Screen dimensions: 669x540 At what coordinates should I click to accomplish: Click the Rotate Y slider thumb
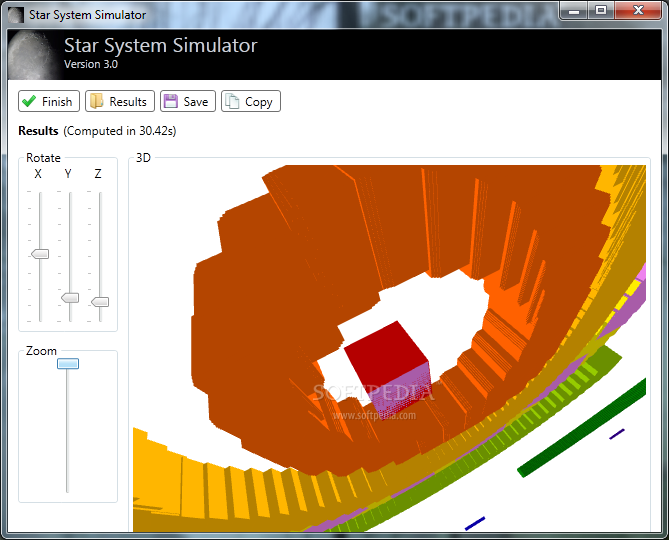click(70, 298)
